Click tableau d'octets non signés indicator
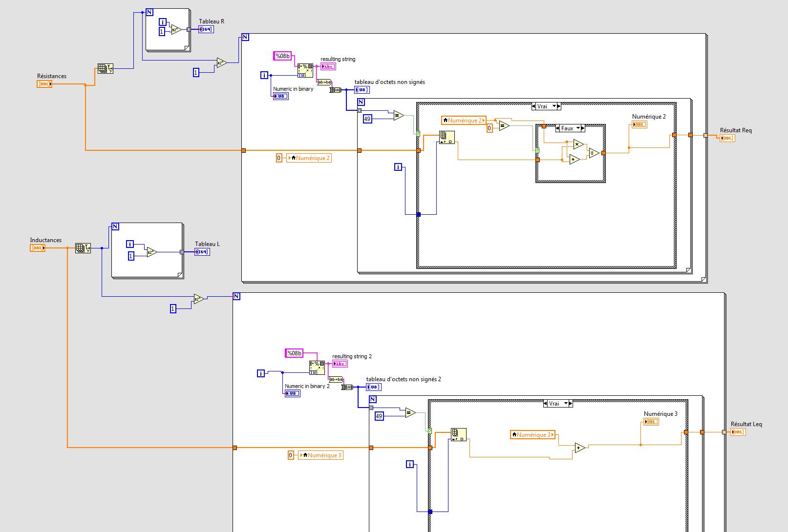Viewport: 788px width, 532px height. pos(362,90)
